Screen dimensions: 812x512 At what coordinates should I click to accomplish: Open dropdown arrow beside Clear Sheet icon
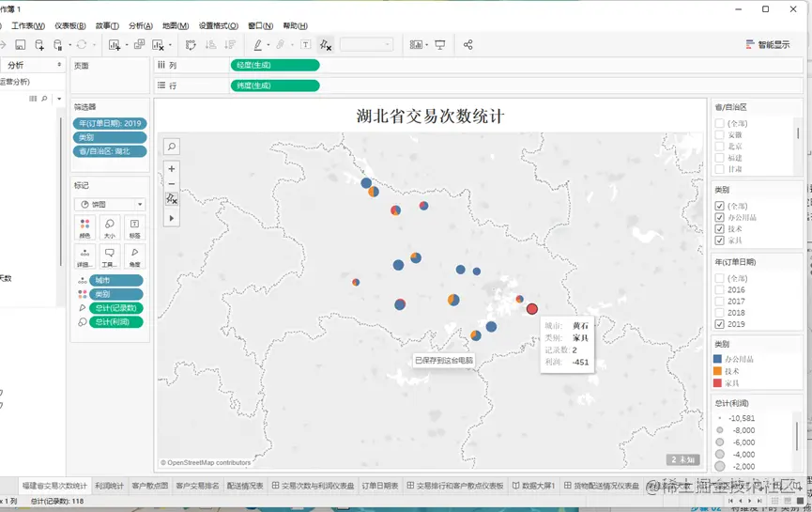coord(170,45)
